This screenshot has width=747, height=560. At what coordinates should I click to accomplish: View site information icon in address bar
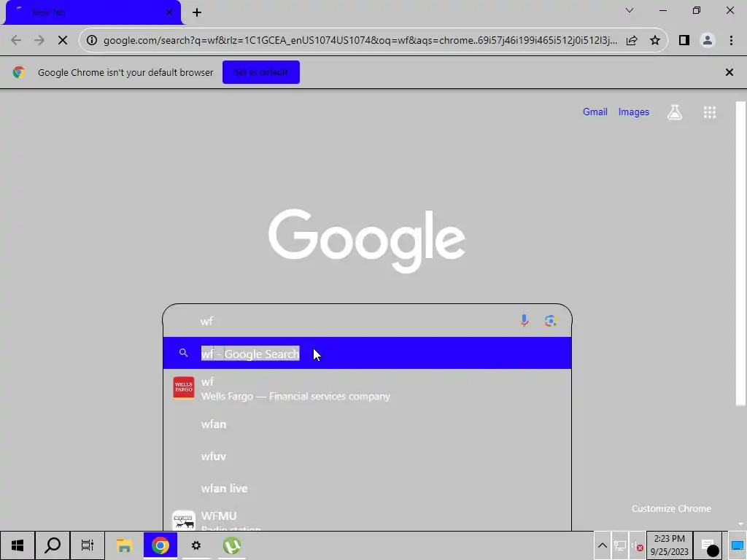(91, 41)
